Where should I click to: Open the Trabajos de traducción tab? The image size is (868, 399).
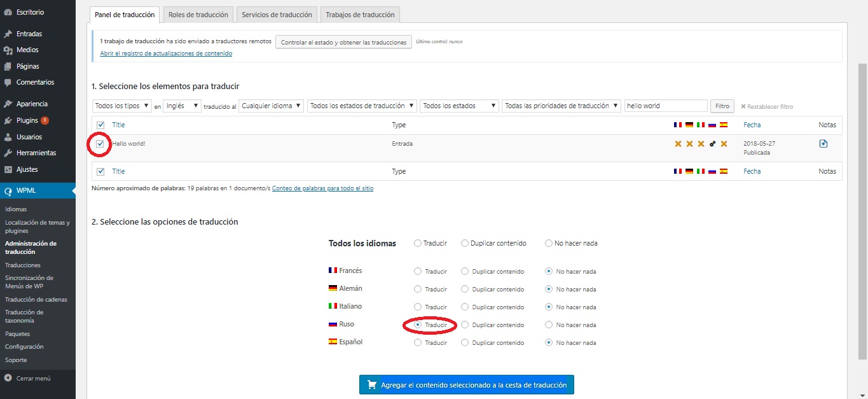[x=360, y=15]
